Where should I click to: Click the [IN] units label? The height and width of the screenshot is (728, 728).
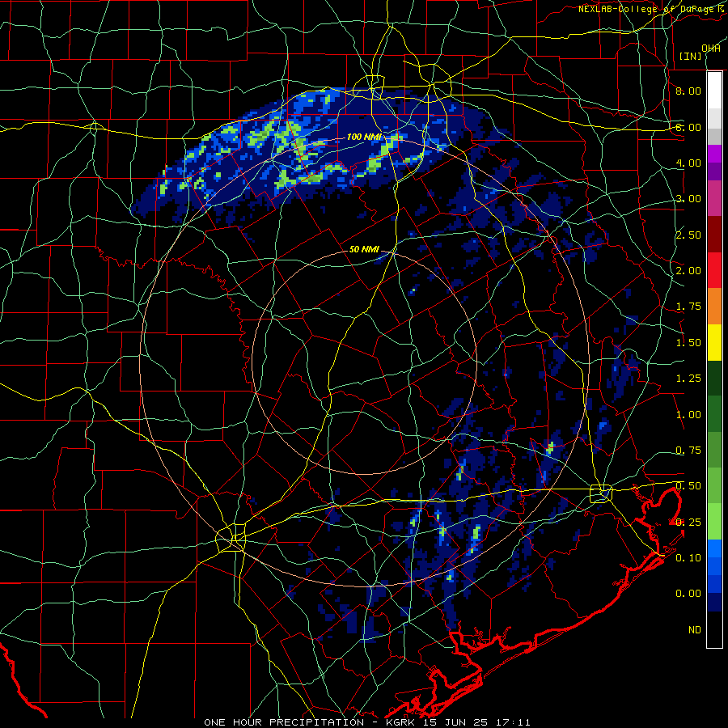pyautogui.click(x=691, y=56)
